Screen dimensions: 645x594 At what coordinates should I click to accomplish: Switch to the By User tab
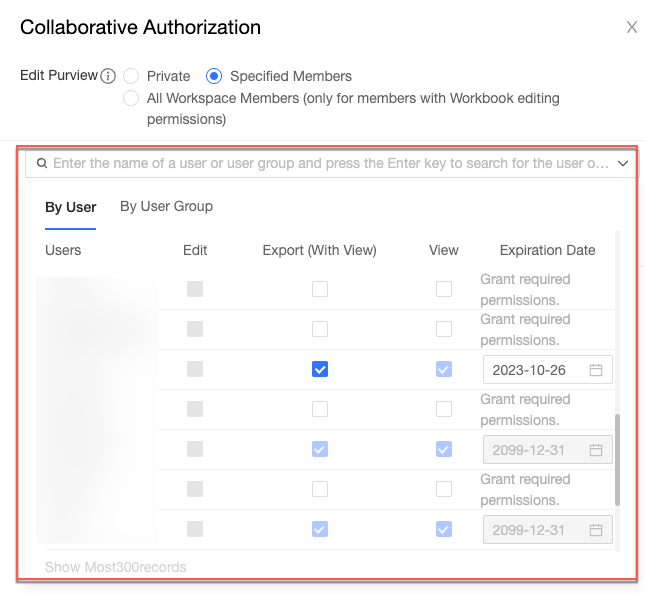coord(70,207)
